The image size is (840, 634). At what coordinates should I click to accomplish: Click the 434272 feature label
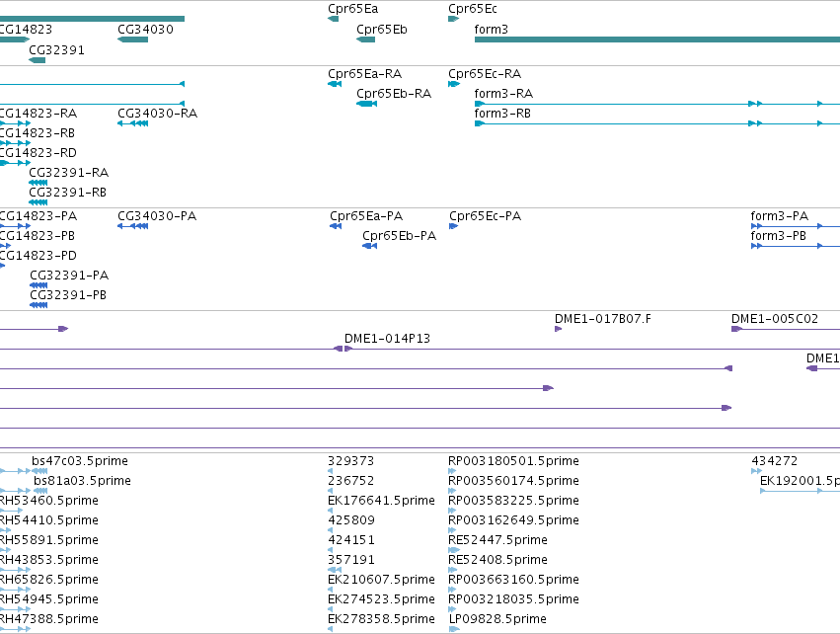[775, 461]
